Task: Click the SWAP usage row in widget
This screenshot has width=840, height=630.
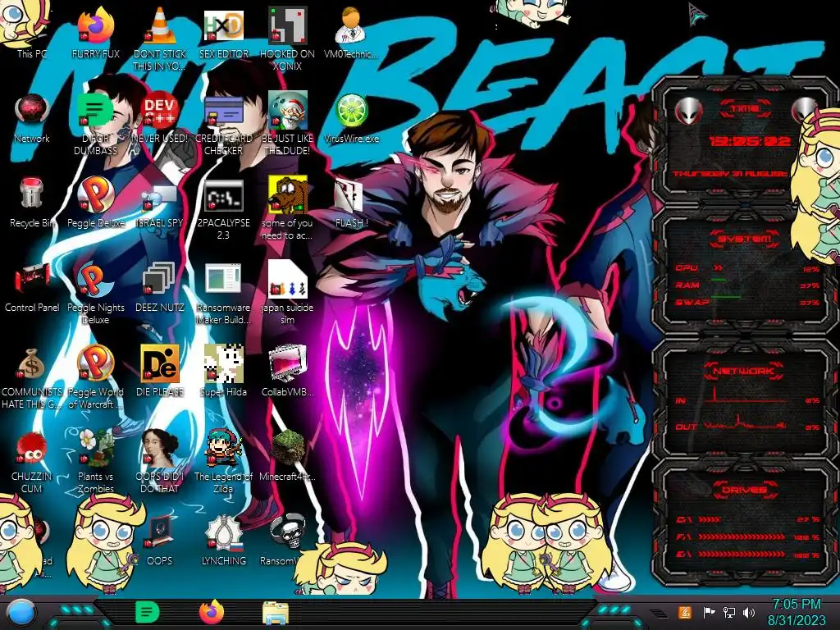Action: pyautogui.click(x=748, y=302)
